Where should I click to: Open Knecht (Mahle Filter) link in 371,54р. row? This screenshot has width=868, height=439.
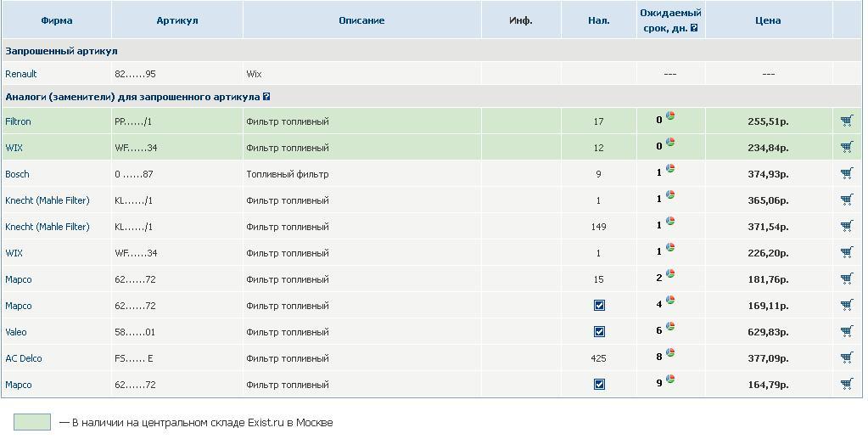click(x=47, y=227)
